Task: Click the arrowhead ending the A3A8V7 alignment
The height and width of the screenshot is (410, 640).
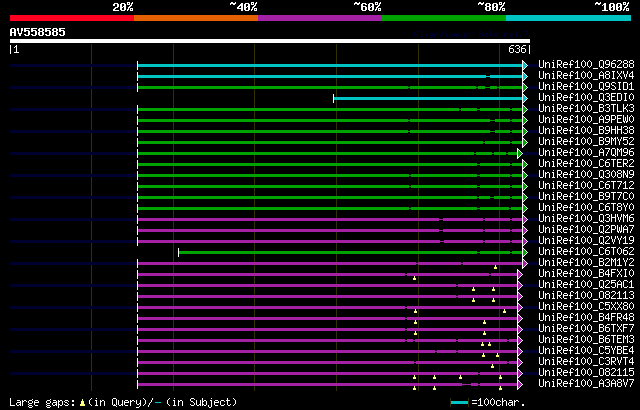Action: click(520, 385)
